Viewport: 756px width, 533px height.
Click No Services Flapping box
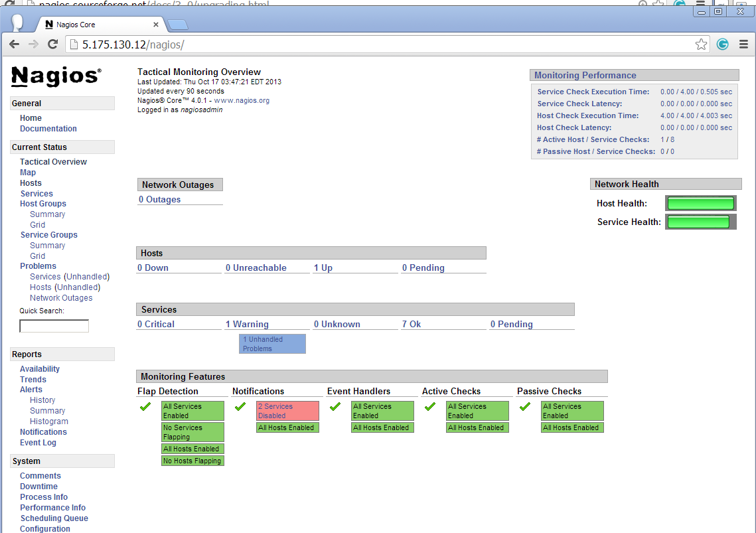click(193, 432)
